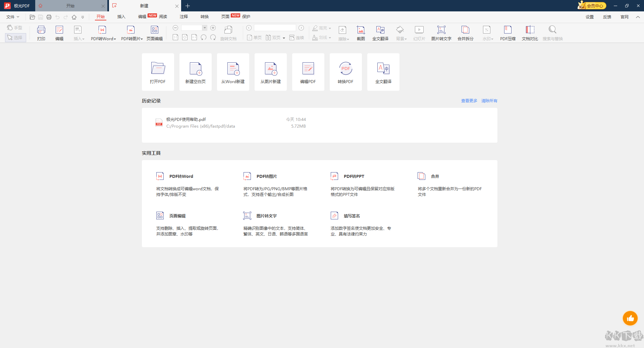Viewport: 644px width, 348px height.
Task: Click the zoom in plus icon
Action: point(213,28)
